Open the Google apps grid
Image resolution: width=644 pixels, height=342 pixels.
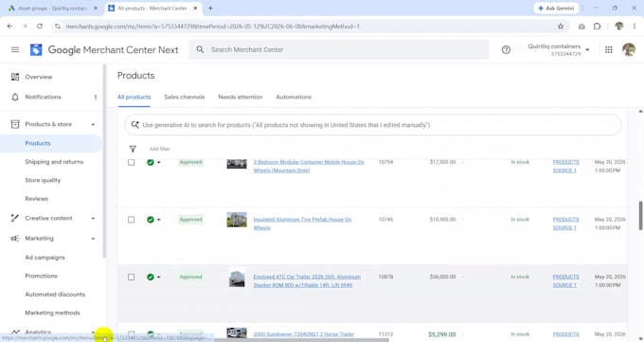609,50
